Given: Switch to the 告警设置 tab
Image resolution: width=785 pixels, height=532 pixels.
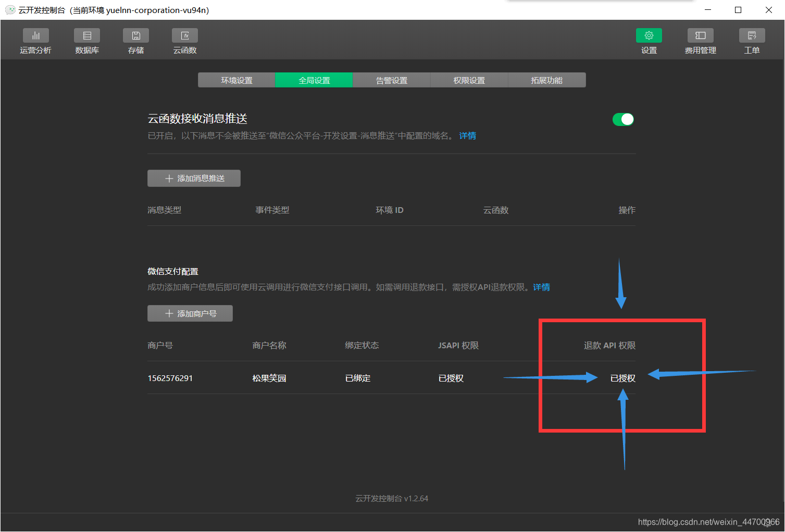Looking at the screenshot, I should pos(392,80).
